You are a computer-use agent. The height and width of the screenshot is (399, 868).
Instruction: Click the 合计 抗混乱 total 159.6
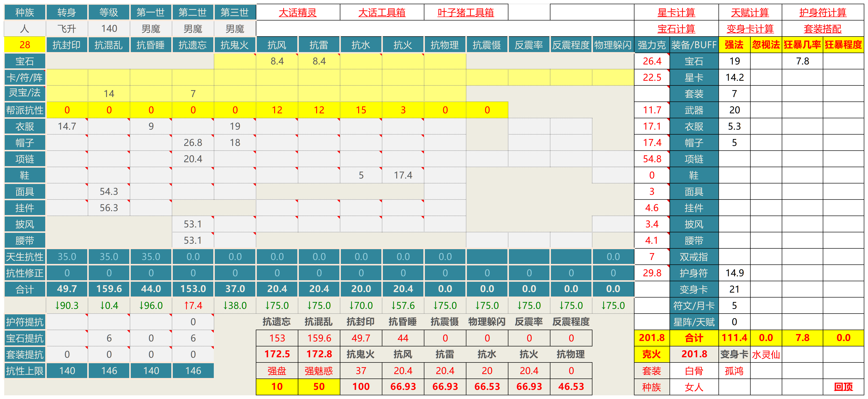109,289
